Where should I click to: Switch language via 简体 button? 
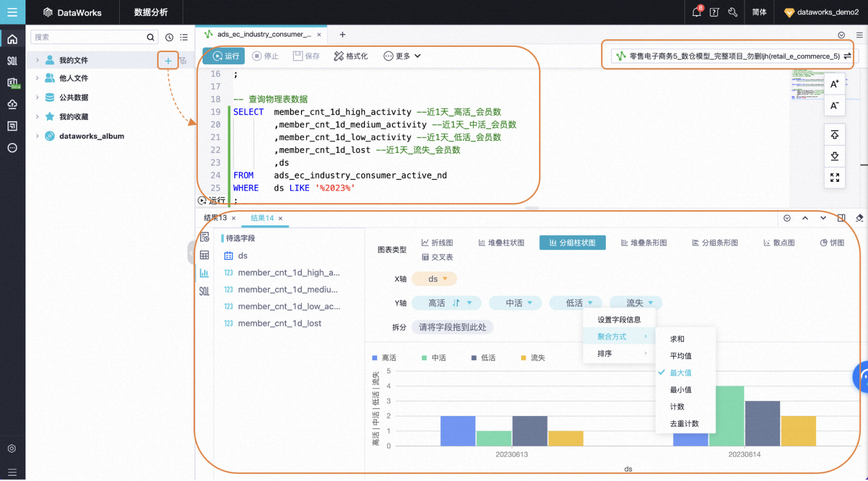click(x=759, y=12)
